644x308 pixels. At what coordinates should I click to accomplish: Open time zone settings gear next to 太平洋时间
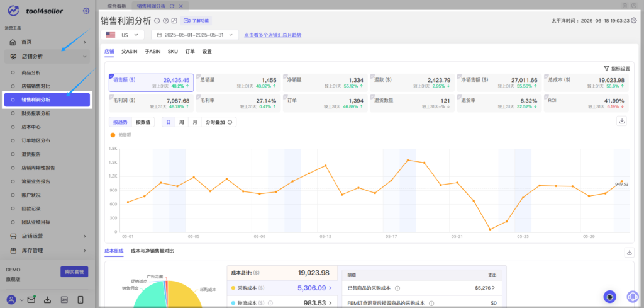click(634, 20)
